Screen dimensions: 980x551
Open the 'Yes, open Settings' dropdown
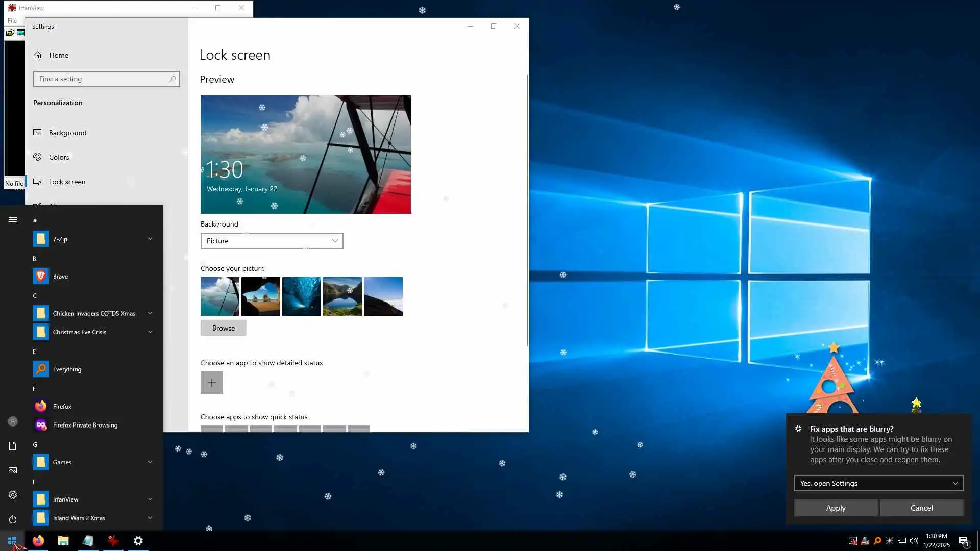click(878, 483)
